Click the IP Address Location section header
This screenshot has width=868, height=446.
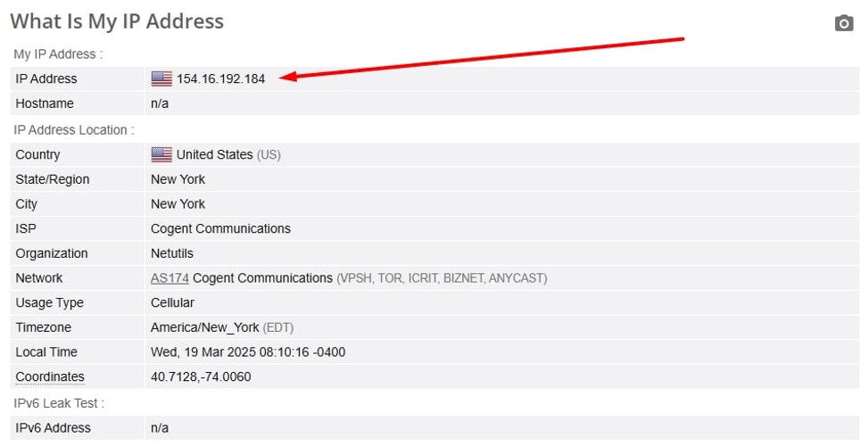coord(74,130)
